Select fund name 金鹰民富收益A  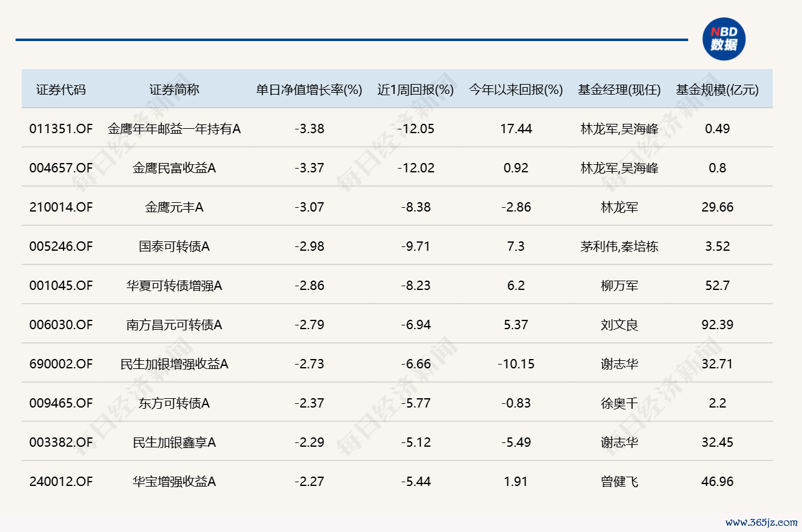tap(174, 168)
